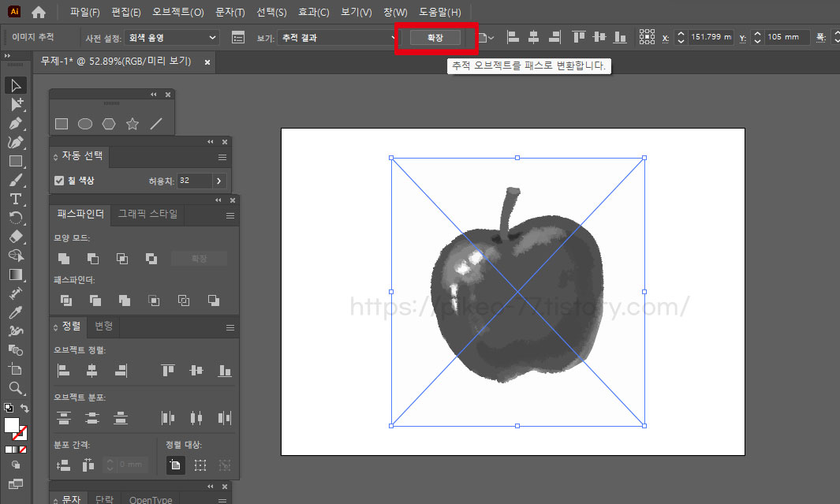
Task: Open the 도움말(H) menu
Action: pyautogui.click(x=440, y=12)
